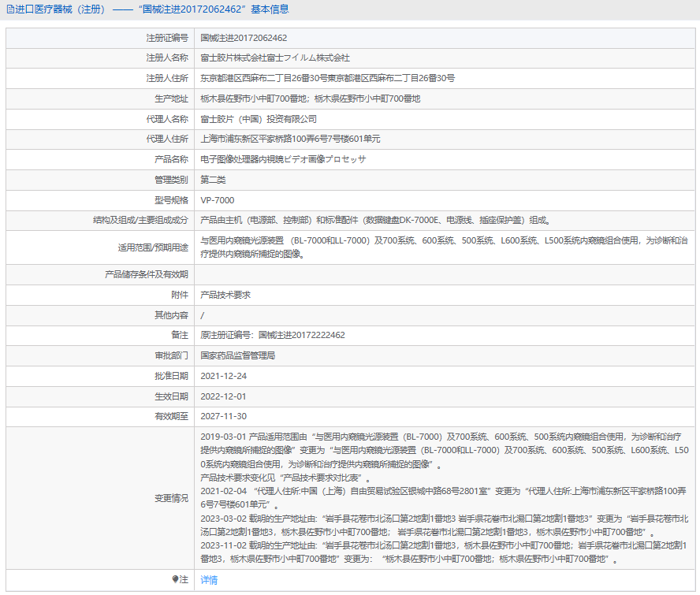Select 富士胶片（中国）投资有限公司 value
This screenshot has width=700, height=595.
click(259, 119)
